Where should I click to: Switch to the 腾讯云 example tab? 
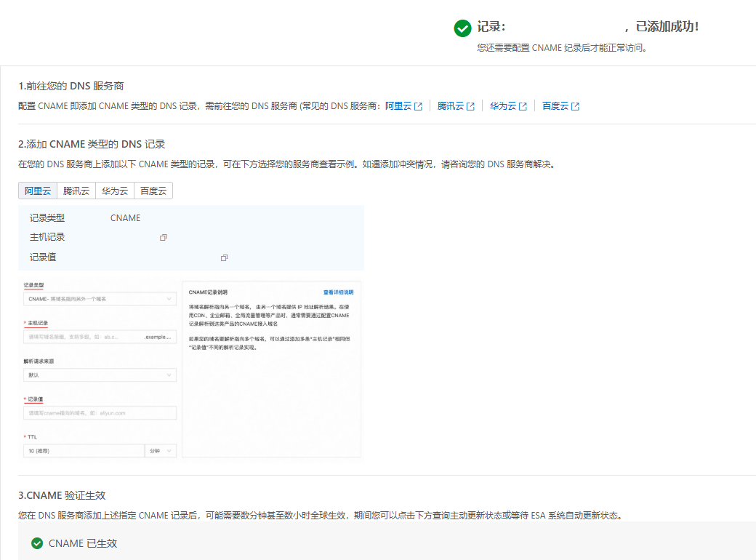click(76, 191)
